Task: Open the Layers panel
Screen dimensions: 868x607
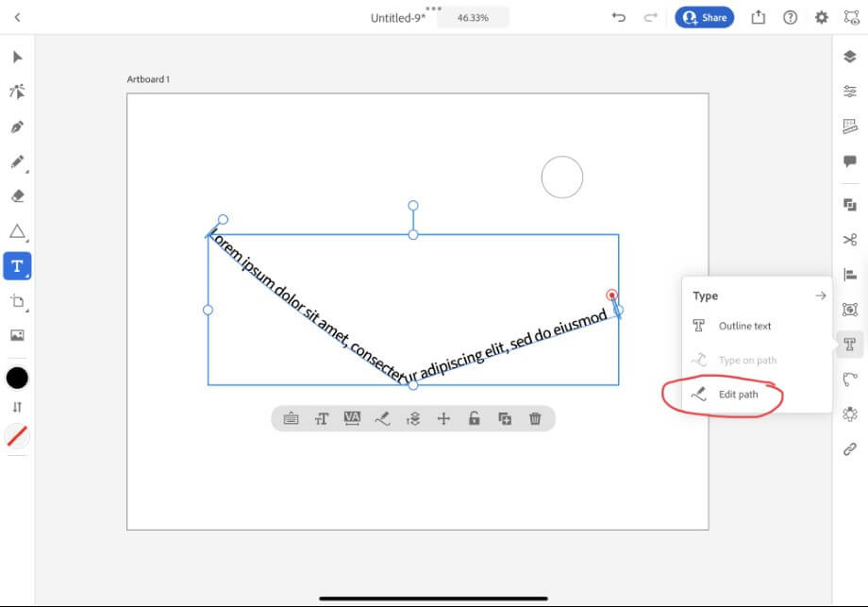Action: 850,57
